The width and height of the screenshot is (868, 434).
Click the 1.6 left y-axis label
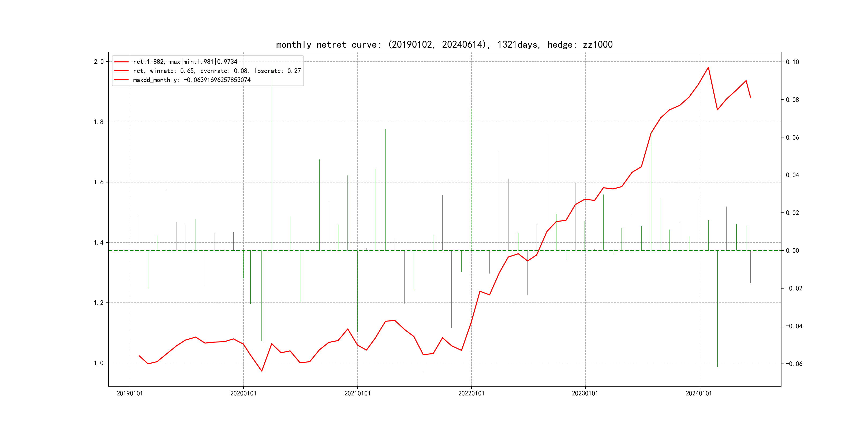[99, 182]
